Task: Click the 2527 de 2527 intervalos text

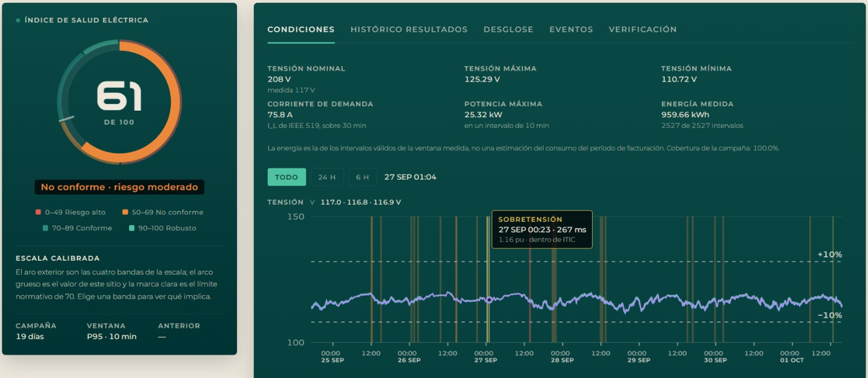Action: point(702,126)
